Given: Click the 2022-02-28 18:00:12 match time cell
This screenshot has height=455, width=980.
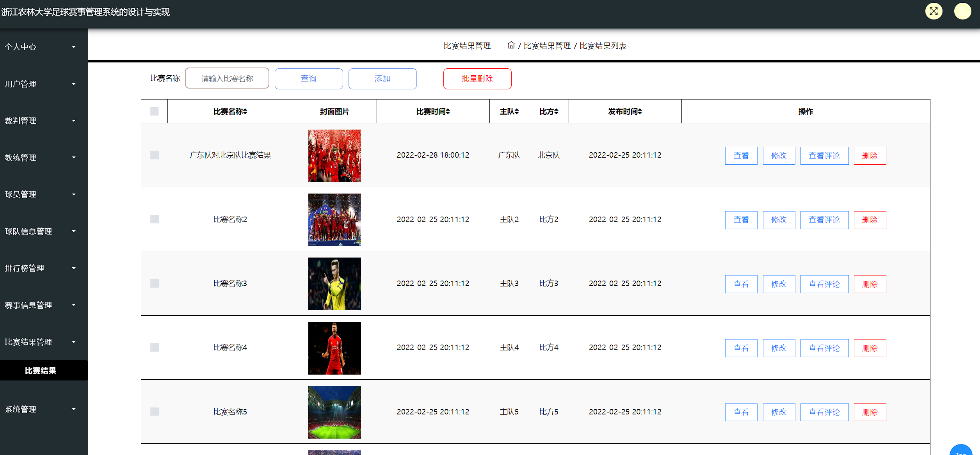Looking at the screenshot, I should (433, 155).
